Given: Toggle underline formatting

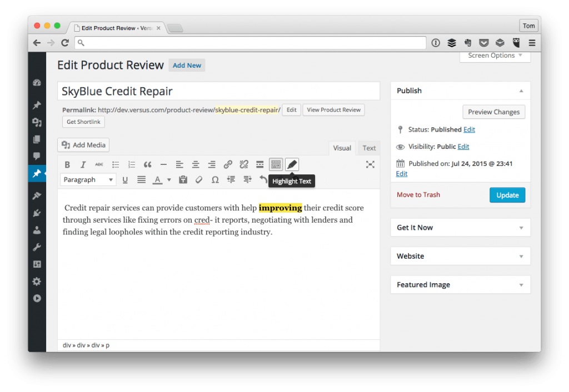Looking at the screenshot, I should 124,179.
